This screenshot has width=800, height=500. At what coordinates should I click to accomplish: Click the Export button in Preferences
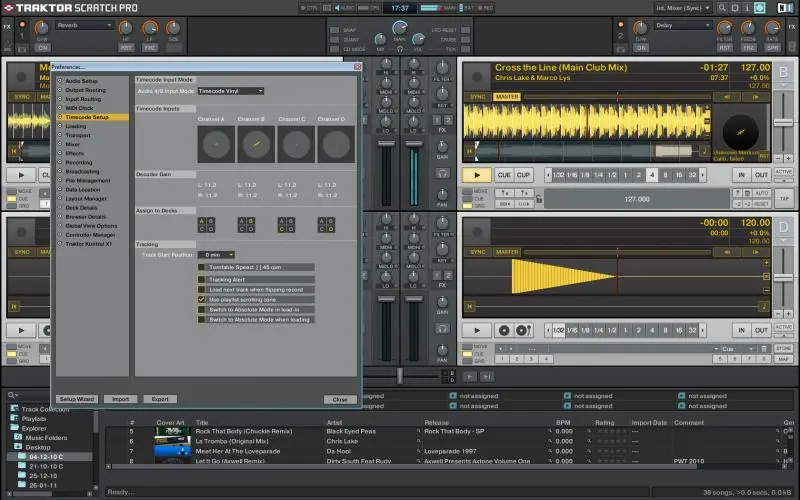point(159,399)
